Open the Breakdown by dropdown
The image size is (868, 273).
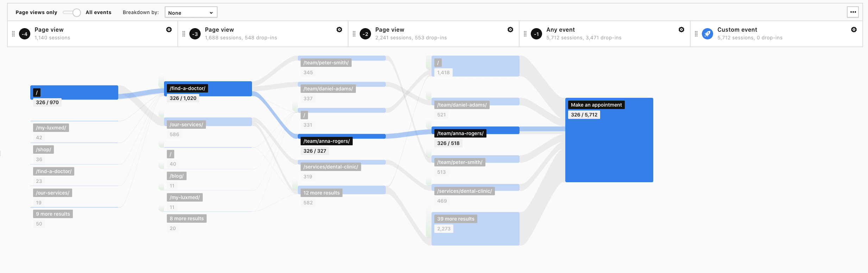click(191, 12)
